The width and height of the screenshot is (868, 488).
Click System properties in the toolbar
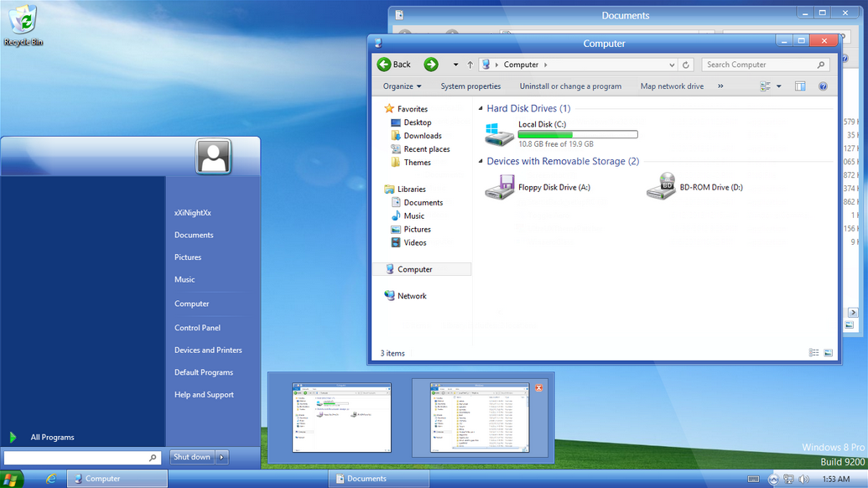point(470,86)
